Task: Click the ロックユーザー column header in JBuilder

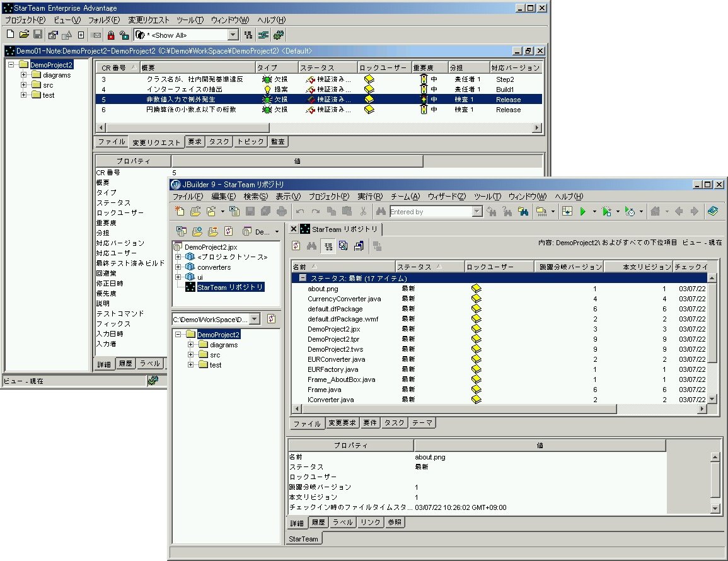Action: (499, 267)
